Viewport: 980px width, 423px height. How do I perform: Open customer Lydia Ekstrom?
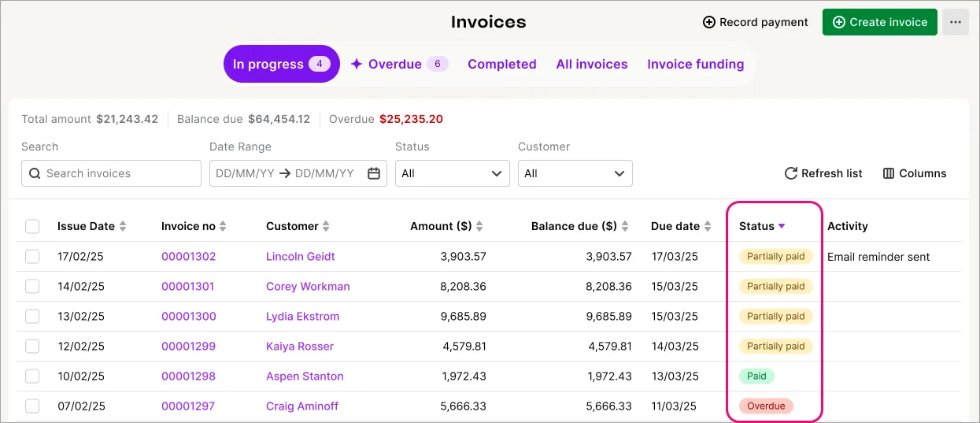coord(303,316)
